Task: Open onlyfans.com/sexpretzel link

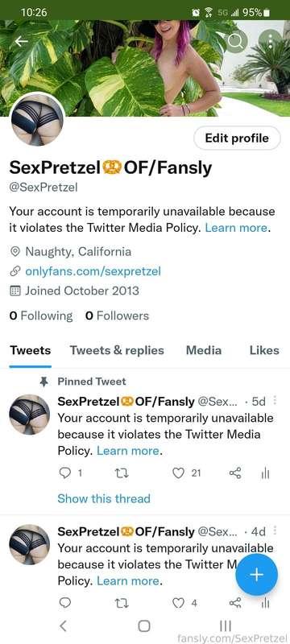Action: coord(93,271)
